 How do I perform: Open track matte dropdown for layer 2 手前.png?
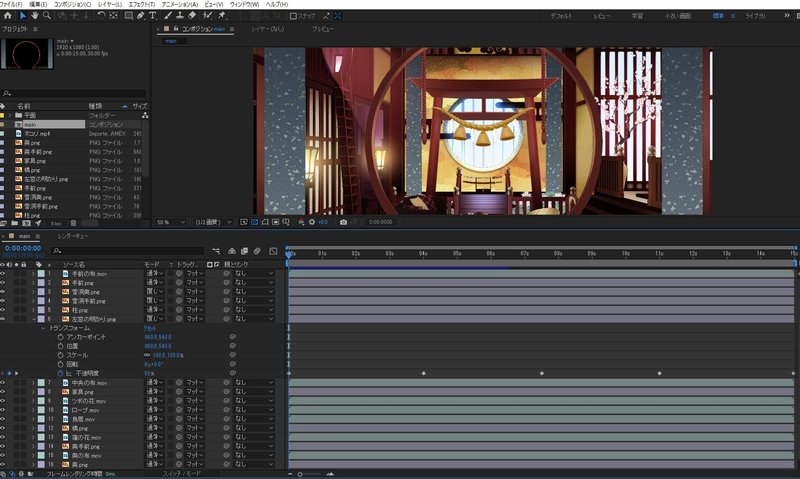(194, 283)
